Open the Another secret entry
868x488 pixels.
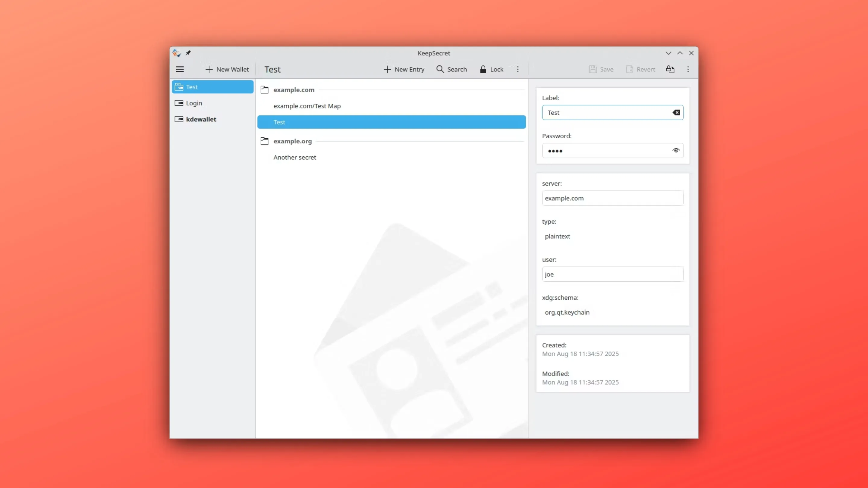(392, 157)
